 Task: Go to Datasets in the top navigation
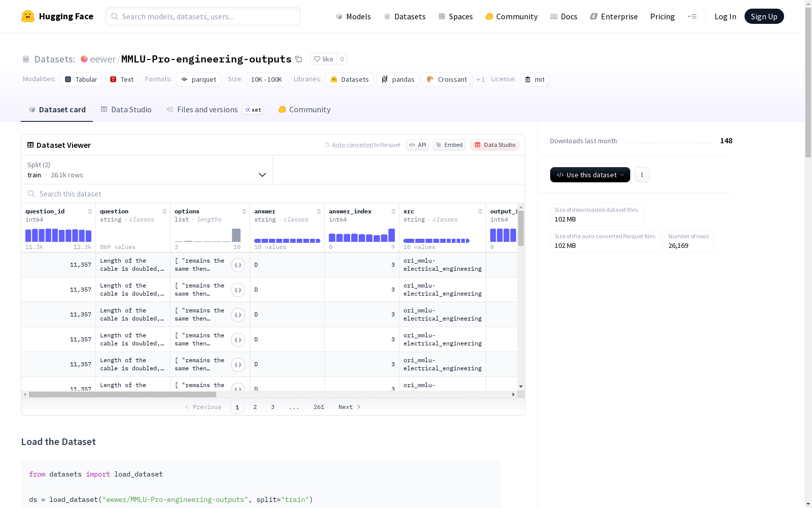pos(404,16)
